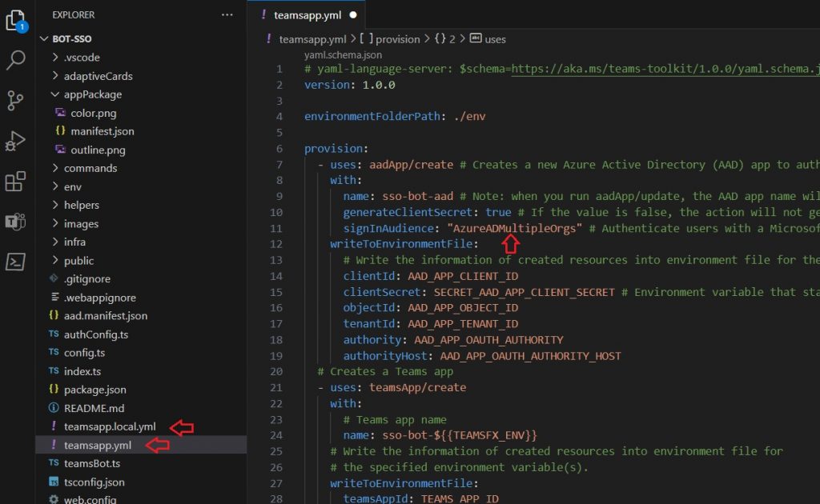Screen dimensions: 820x504
Task: Open the teamsBot.ts file
Action: pyautogui.click(x=92, y=463)
